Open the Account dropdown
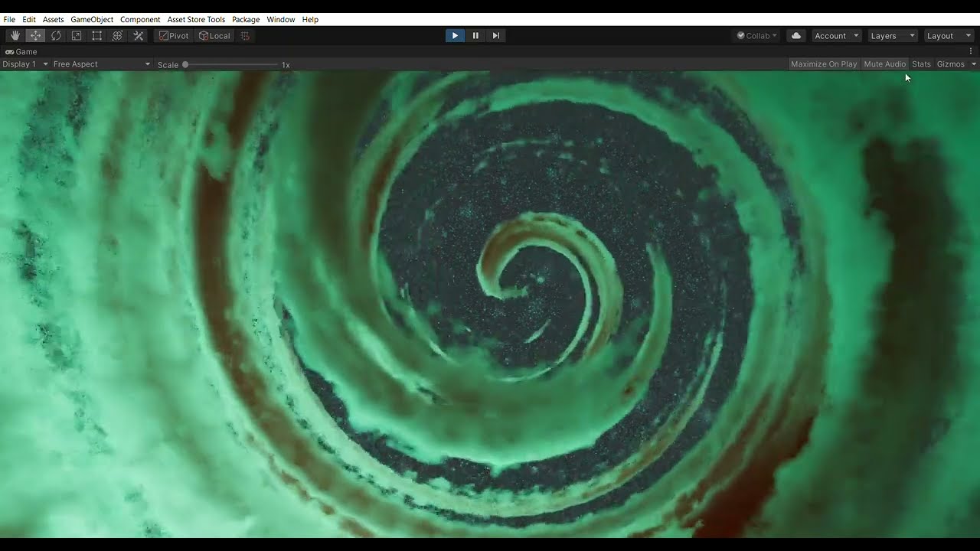This screenshot has width=980, height=551. [x=837, y=36]
